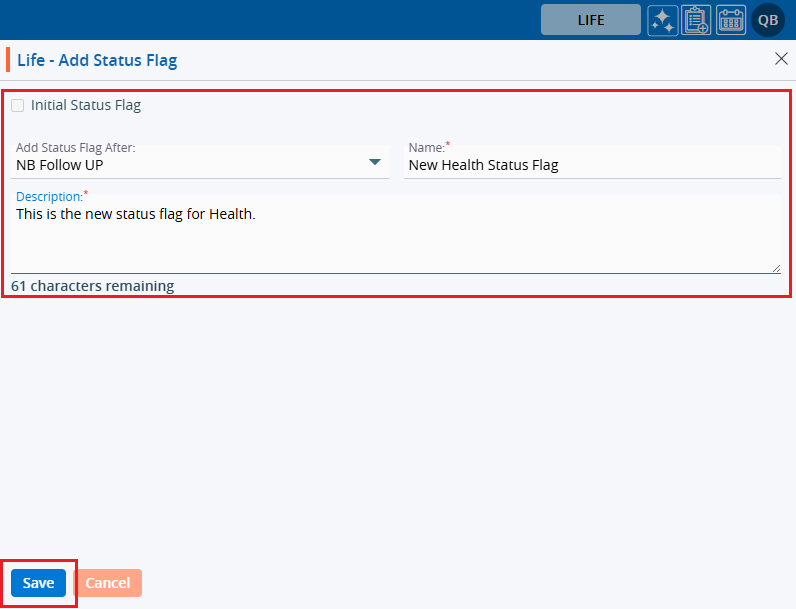This screenshot has width=796, height=609.
Task: Select the LIFE module tab
Action: 590,20
